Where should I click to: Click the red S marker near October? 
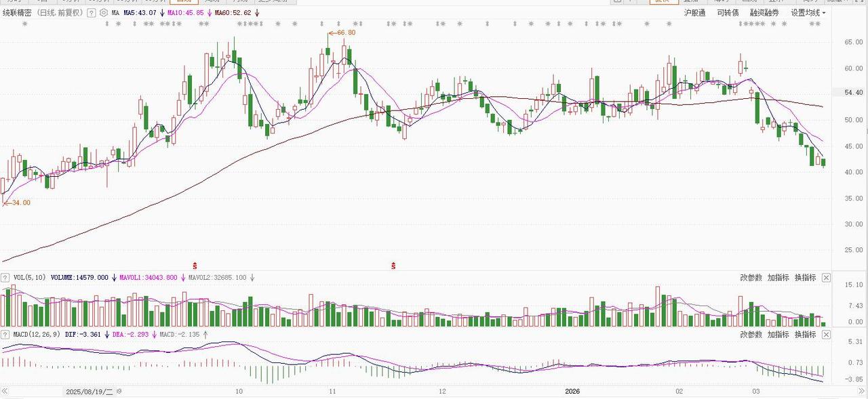point(195,265)
